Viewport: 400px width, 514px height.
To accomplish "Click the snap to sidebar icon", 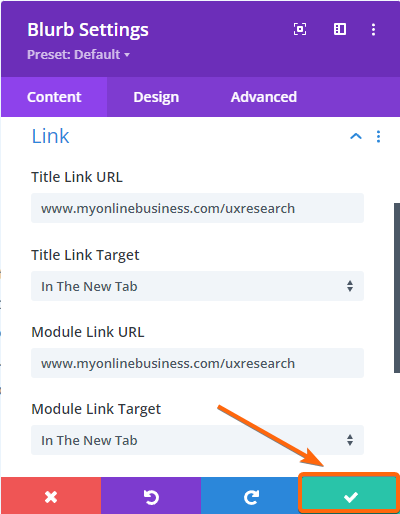I will [340, 29].
